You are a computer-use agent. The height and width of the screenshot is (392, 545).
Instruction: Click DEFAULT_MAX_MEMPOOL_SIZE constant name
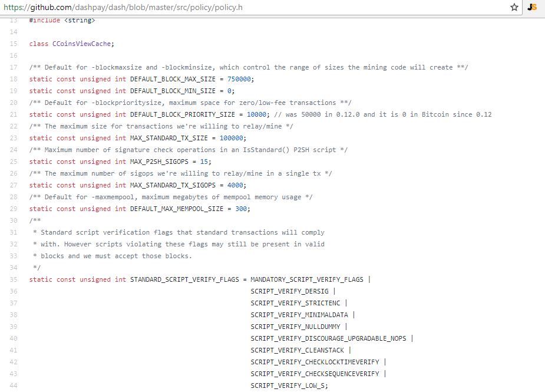tap(177, 209)
